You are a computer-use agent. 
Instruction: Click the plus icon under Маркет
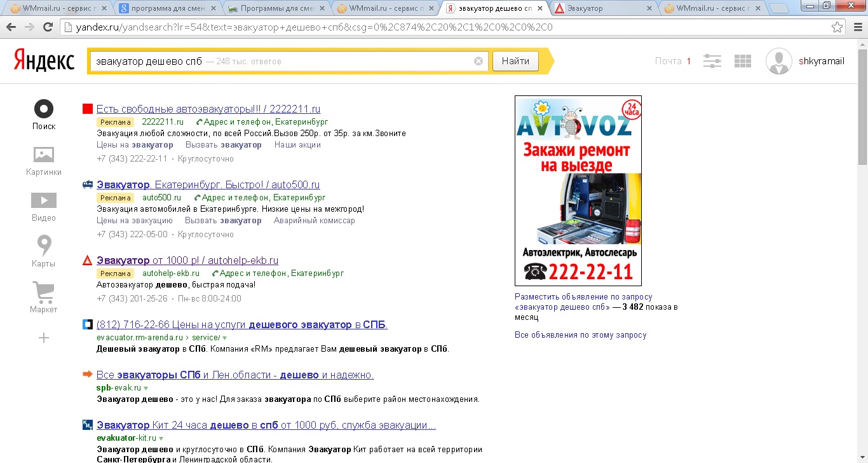coord(44,338)
